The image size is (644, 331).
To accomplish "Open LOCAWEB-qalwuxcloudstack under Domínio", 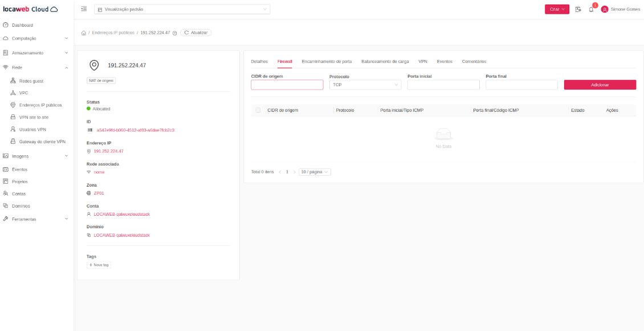I will 121,235.
